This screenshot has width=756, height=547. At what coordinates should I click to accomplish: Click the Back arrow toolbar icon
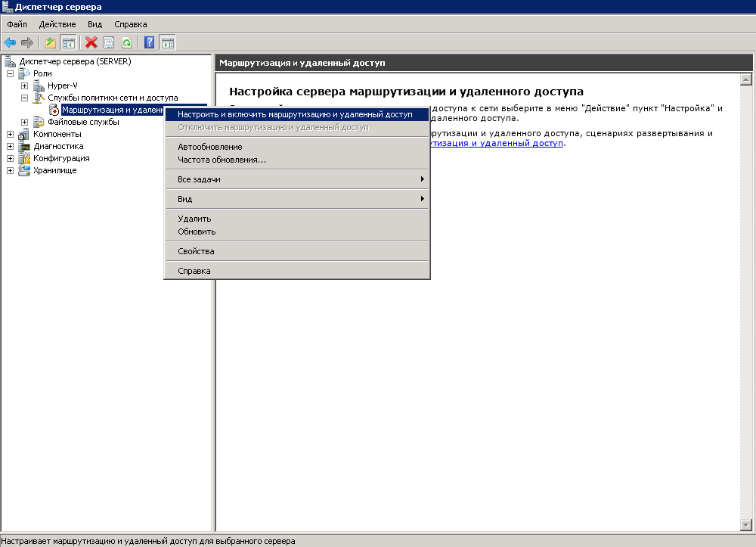(x=10, y=43)
